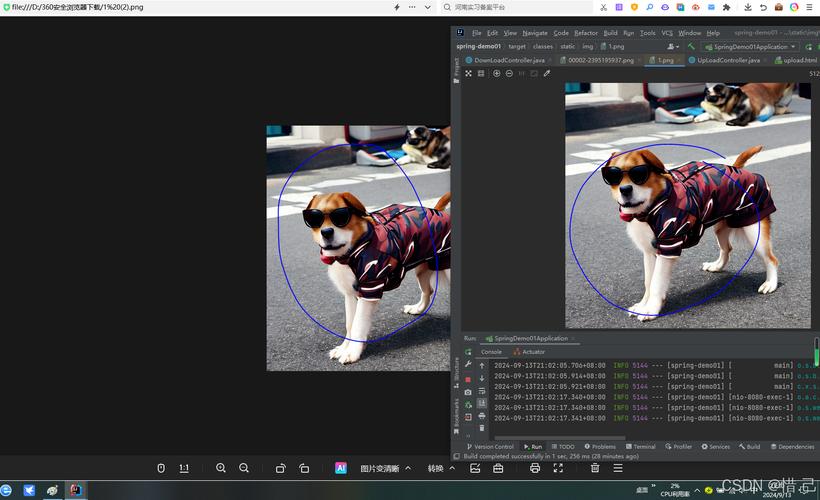This screenshot has height=500, width=820.
Task: Print image from viewer toolbar
Action: tap(534, 468)
